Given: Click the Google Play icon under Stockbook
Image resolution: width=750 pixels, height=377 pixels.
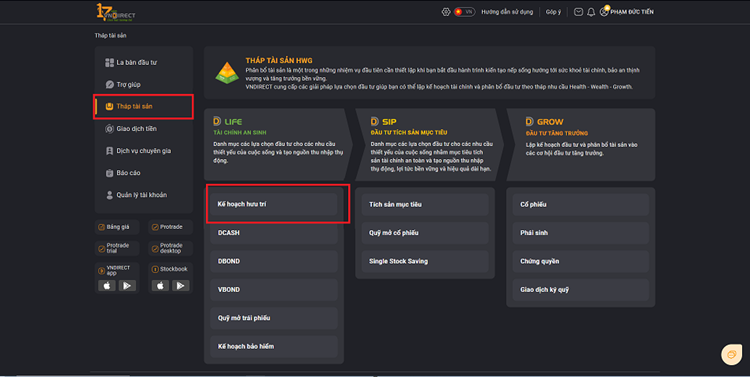Looking at the screenshot, I should click(181, 286).
